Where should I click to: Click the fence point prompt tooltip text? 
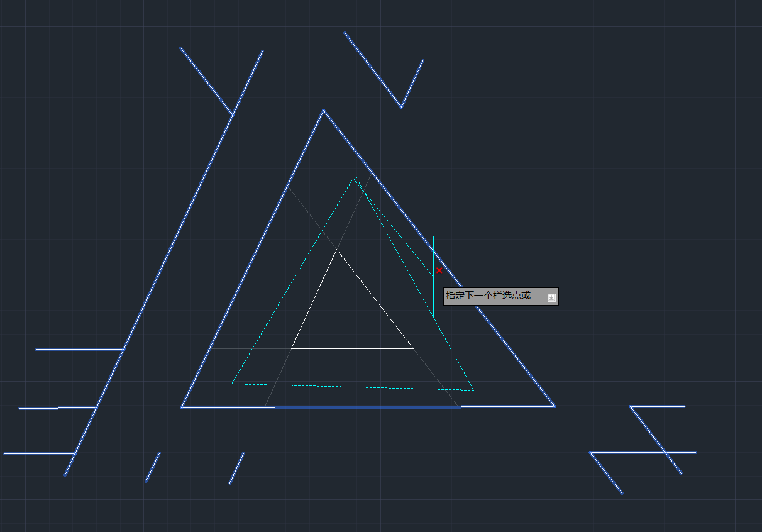[x=488, y=296]
